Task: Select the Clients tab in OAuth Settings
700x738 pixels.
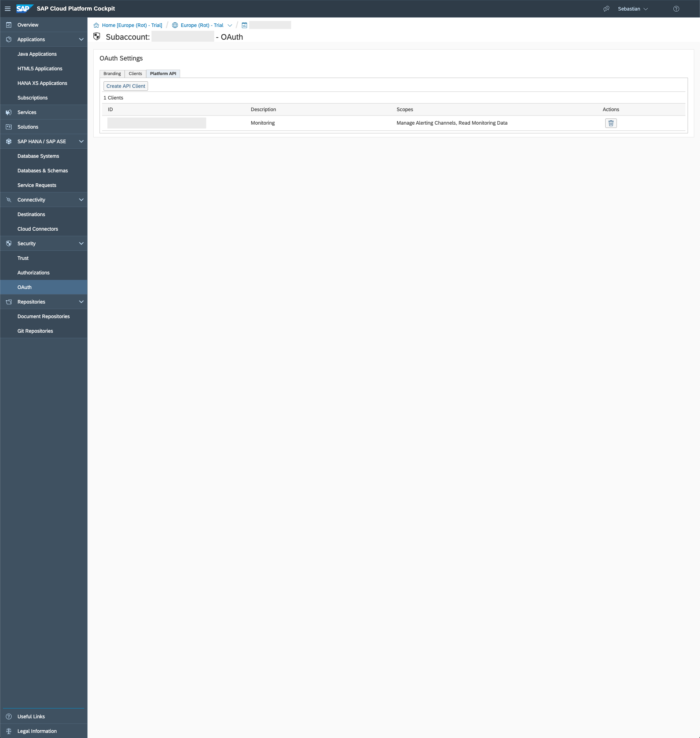Action: (135, 73)
